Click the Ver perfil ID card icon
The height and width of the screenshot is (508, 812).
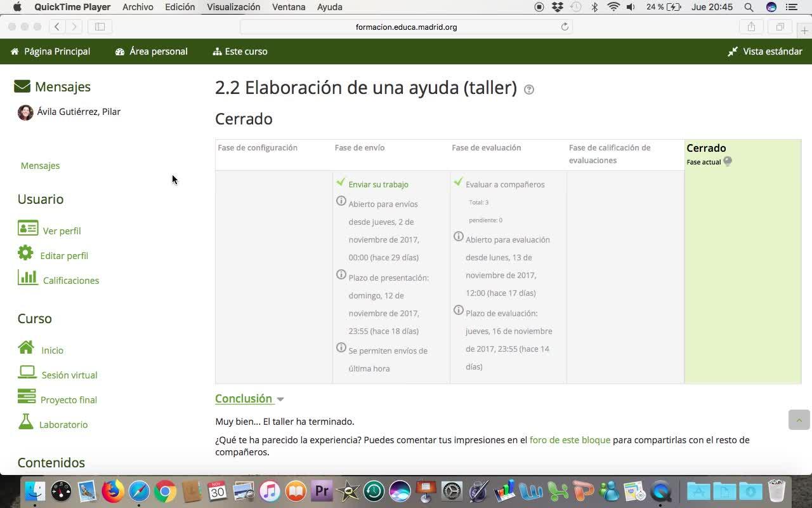[28, 228]
